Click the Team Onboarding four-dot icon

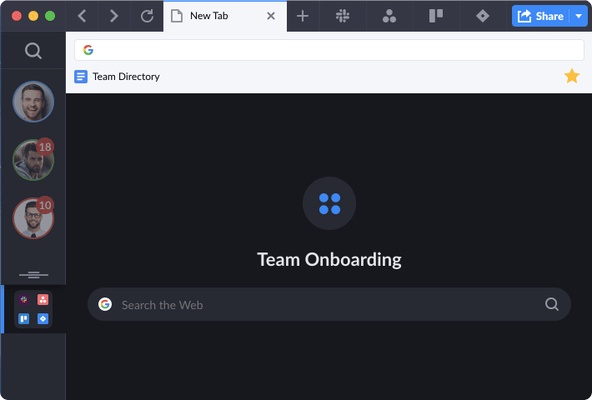coord(329,204)
